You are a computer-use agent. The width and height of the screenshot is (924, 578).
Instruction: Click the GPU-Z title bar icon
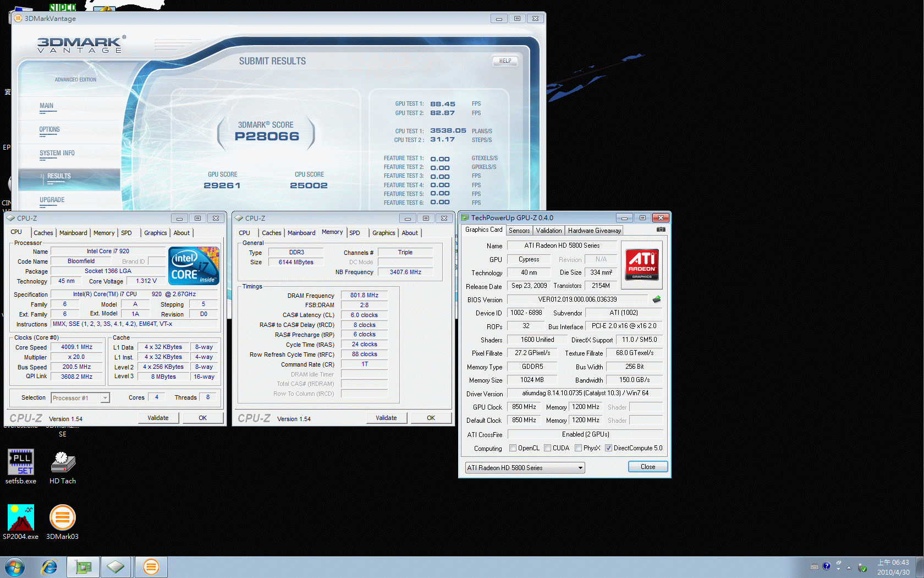click(x=465, y=218)
